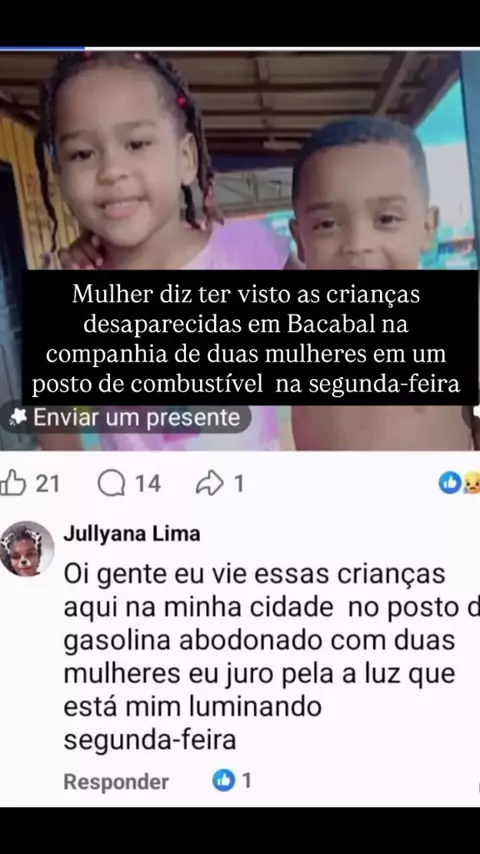Open the Jullyana Lima profile name link
This screenshot has height=854, width=480.
(x=132, y=534)
